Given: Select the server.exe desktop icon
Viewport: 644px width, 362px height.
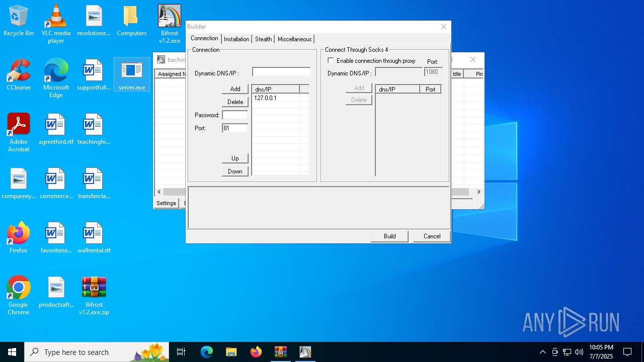Looking at the screenshot, I should [x=132, y=75].
